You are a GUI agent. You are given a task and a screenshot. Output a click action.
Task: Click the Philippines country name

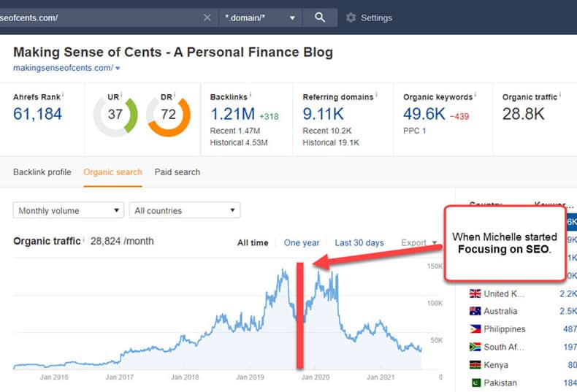[505, 329]
